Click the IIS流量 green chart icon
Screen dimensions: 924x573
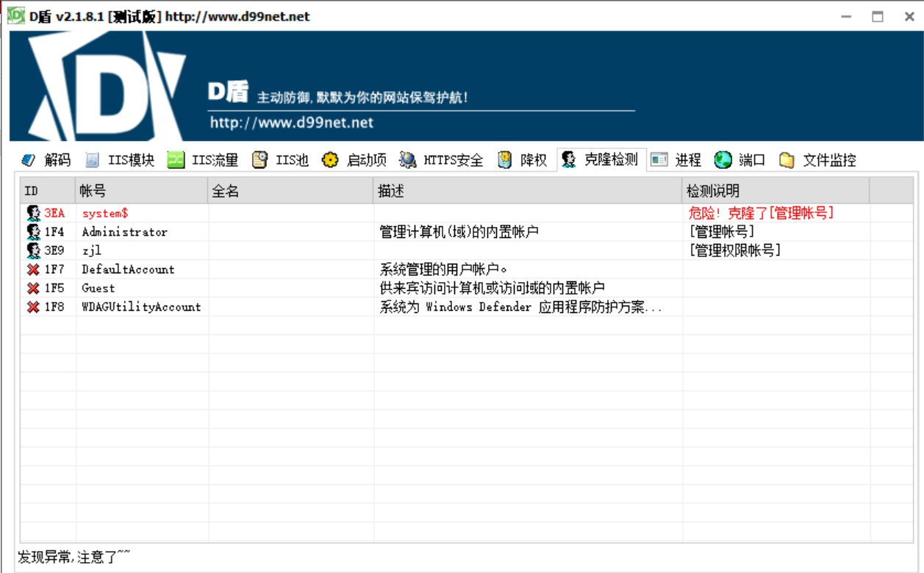point(176,160)
